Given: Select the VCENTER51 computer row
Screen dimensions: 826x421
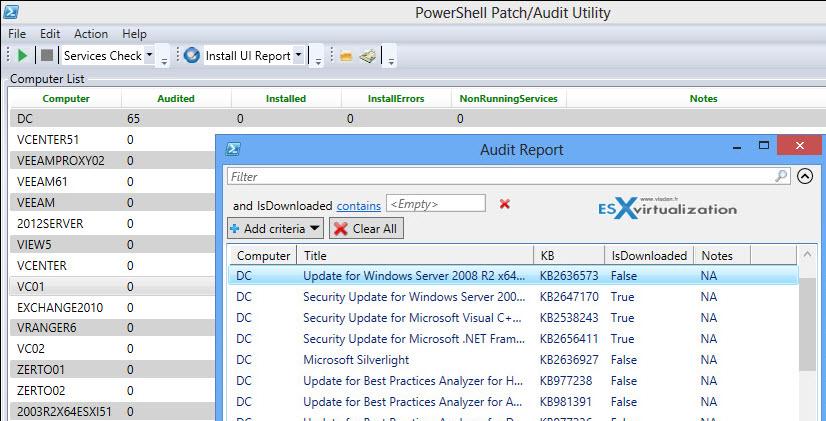Looking at the screenshot, I should 112,140.
